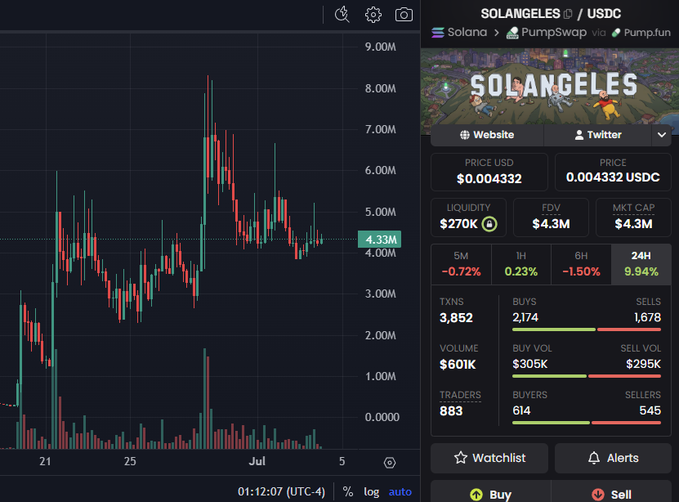Open the timezone 01:12:07 (UTC-4) selector

click(x=281, y=492)
